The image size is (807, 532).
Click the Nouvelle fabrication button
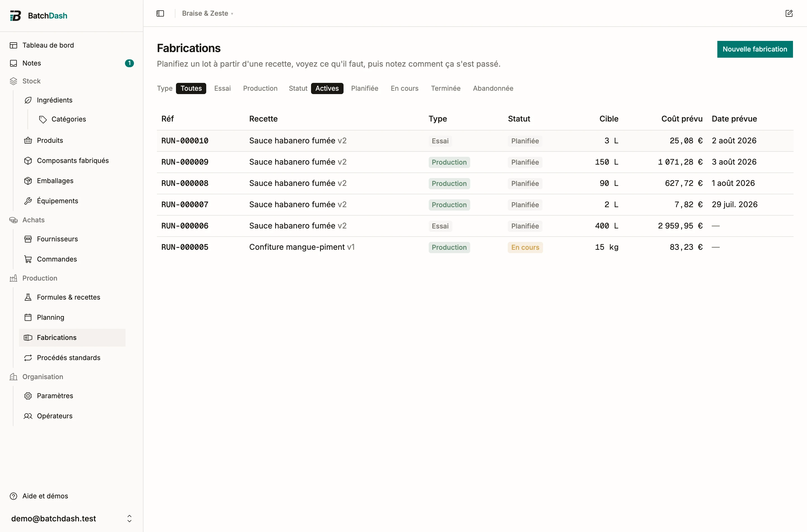point(755,49)
